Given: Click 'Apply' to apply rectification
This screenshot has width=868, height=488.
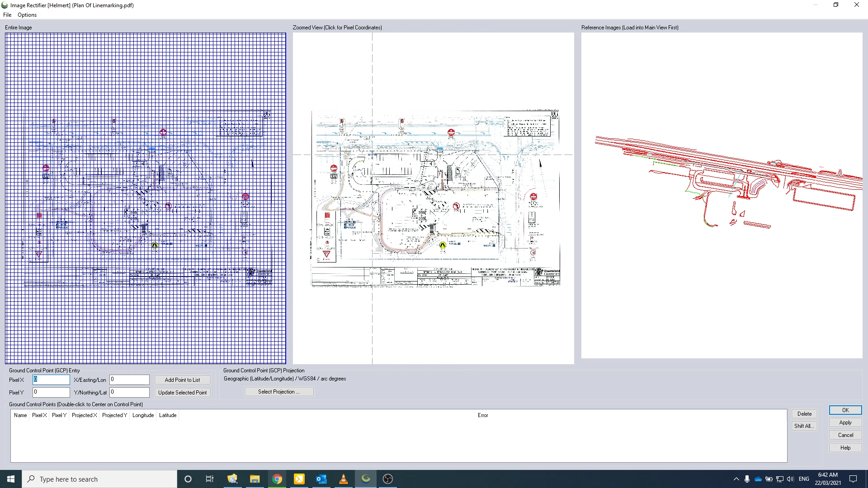Looking at the screenshot, I should [845, 422].
